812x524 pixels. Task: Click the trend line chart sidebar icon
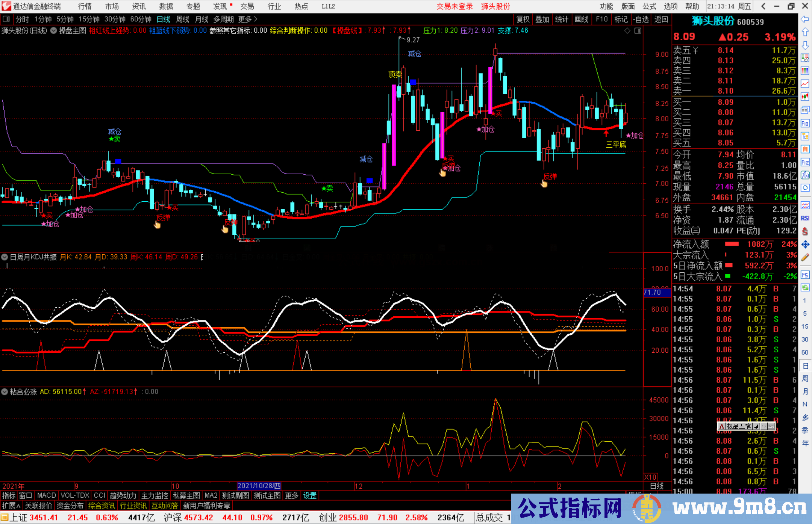click(x=805, y=84)
